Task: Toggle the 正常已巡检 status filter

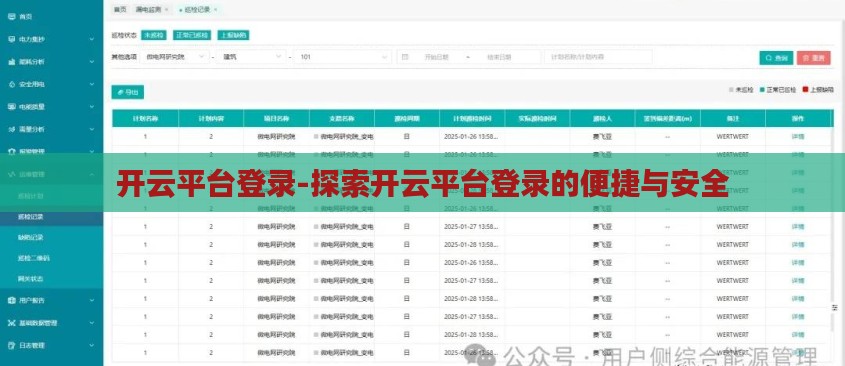Action: (192, 35)
